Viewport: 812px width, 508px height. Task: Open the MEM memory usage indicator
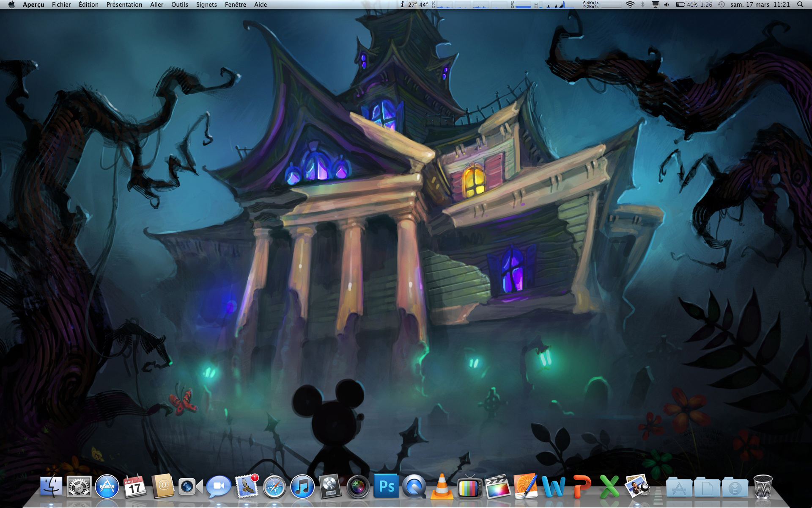coord(521,5)
